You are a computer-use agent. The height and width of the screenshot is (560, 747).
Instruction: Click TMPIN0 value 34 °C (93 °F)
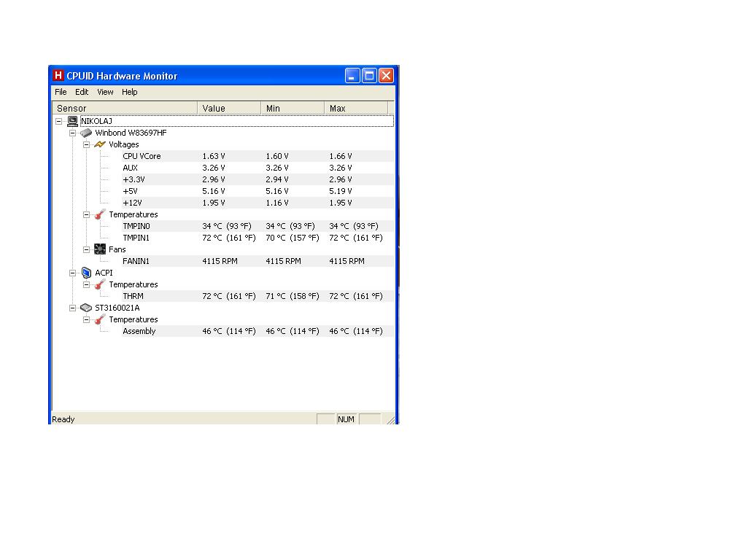click(227, 226)
